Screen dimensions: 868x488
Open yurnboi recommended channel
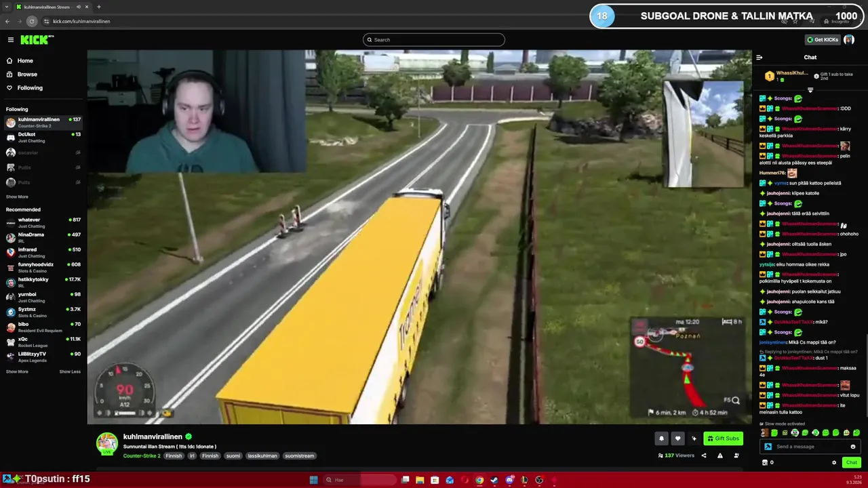tap(42, 297)
